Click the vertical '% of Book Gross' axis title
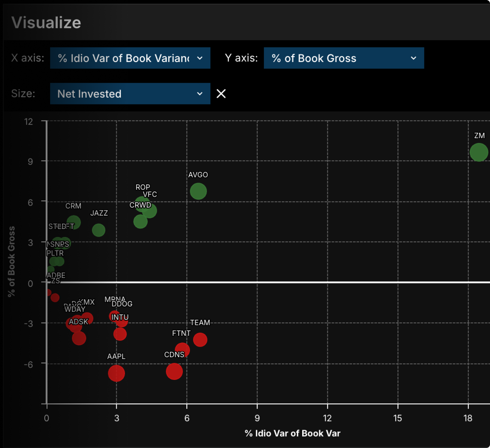The image size is (490, 448). coord(11,262)
